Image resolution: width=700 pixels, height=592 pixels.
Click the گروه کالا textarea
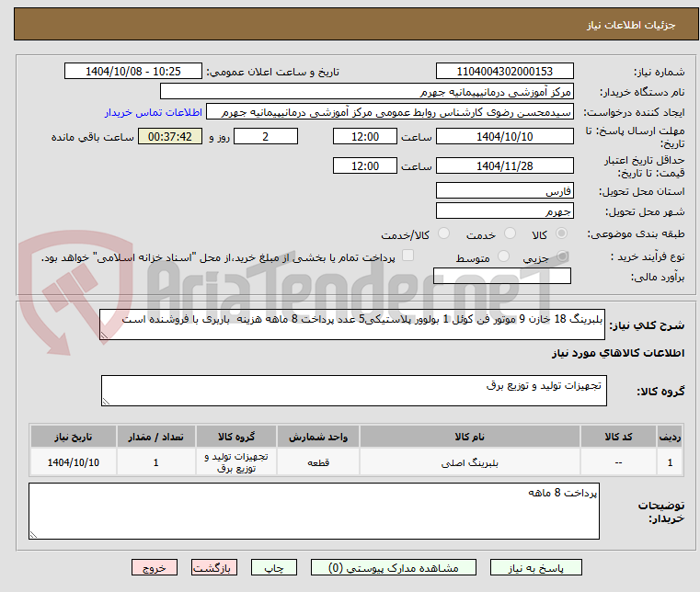[354, 391]
